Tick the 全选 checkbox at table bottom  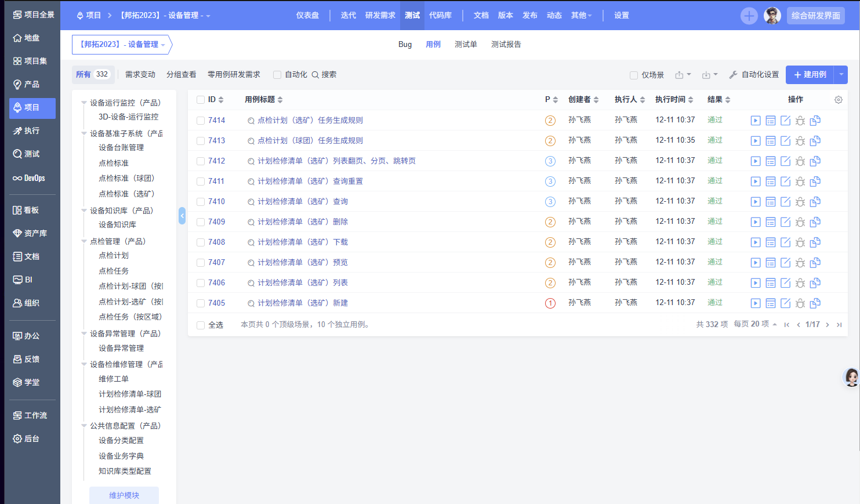point(201,325)
